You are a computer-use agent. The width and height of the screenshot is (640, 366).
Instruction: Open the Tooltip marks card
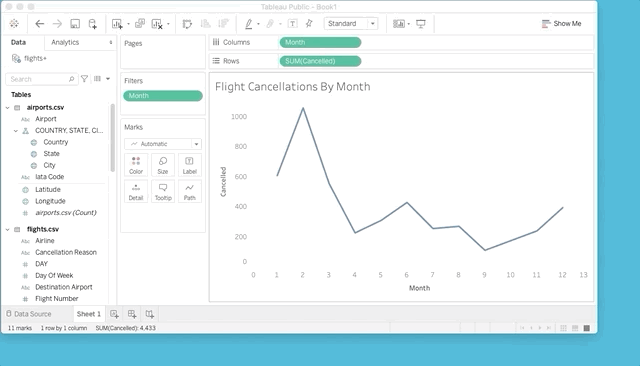tap(163, 191)
